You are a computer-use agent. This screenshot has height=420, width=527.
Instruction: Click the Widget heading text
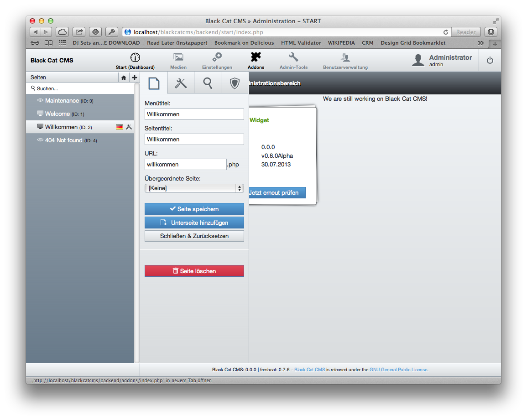(x=259, y=120)
